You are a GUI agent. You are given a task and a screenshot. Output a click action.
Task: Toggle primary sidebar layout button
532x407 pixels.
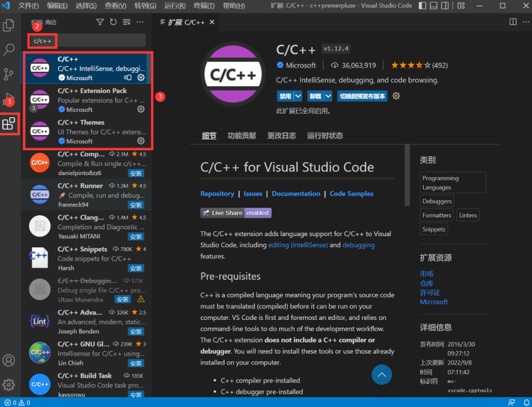[x=422, y=6]
